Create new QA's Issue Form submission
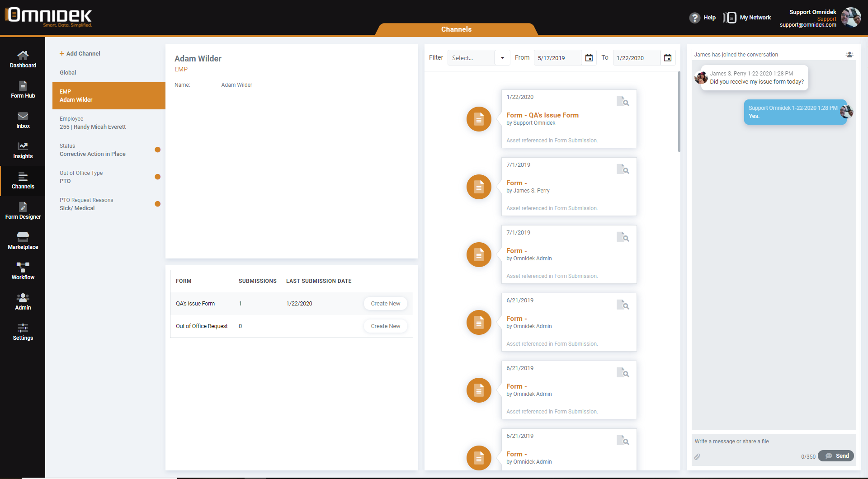The width and height of the screenshot is (868, 479). pyautogui.click(x=385, y=304)
